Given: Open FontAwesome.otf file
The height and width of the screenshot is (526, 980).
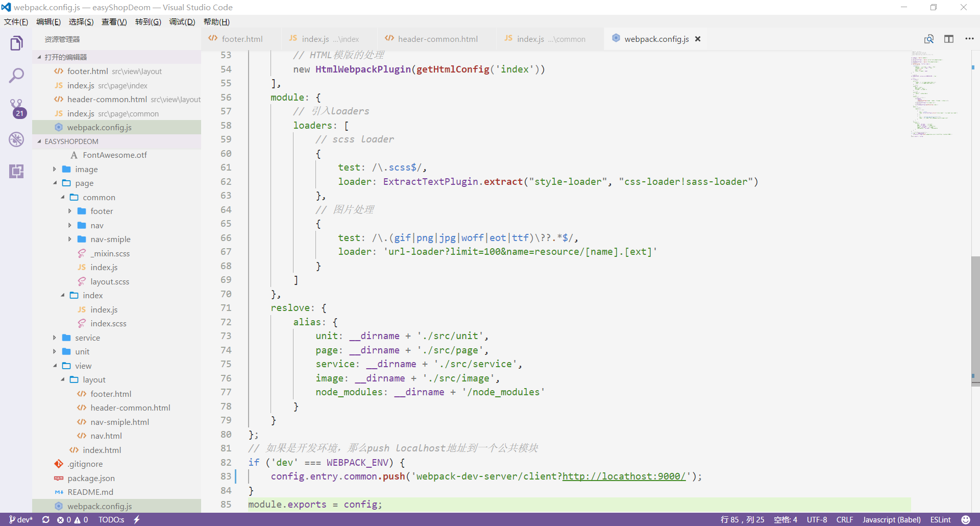Looking at the screenshot, I should pyautogui.click(x=116, y=155).
